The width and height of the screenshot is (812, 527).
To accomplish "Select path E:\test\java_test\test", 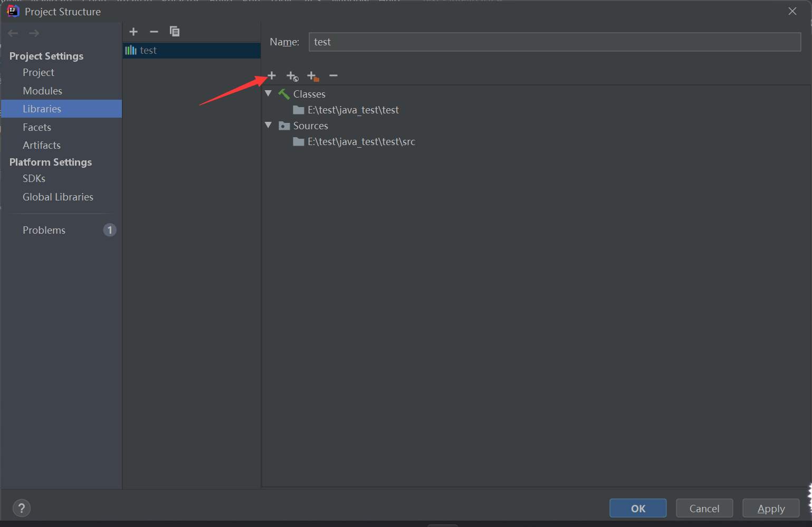I will (x=353, y=110).
